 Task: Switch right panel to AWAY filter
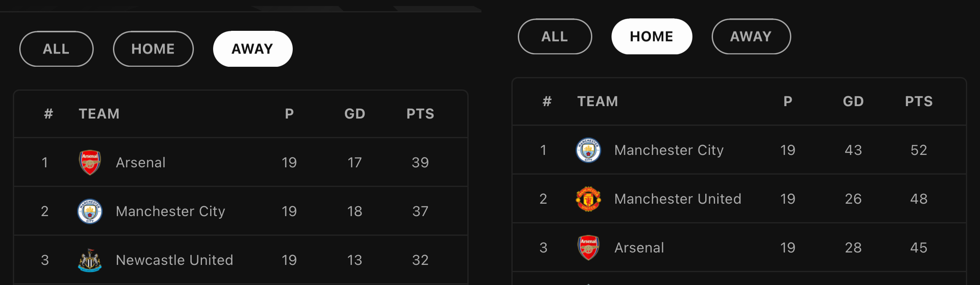coord(751,36)
